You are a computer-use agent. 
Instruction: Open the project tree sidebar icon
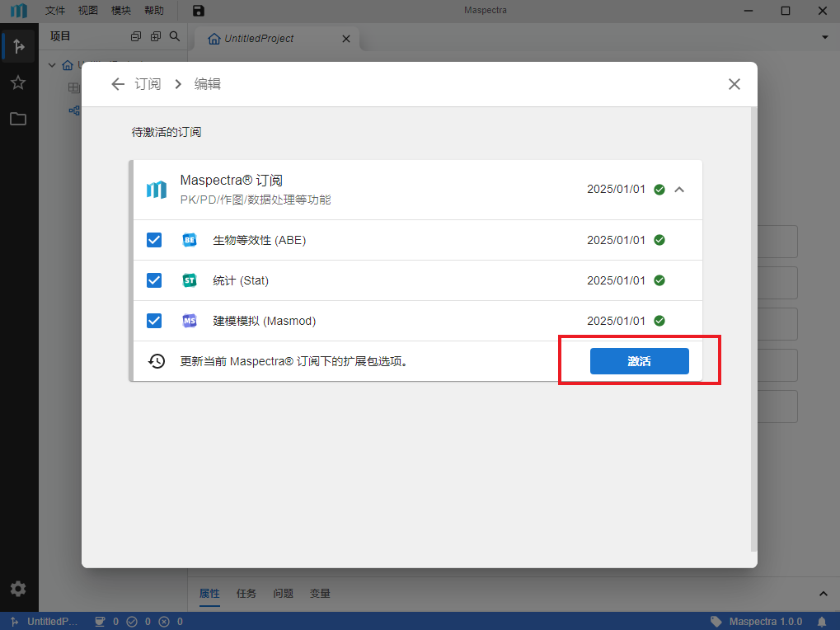tap(19, 47)
